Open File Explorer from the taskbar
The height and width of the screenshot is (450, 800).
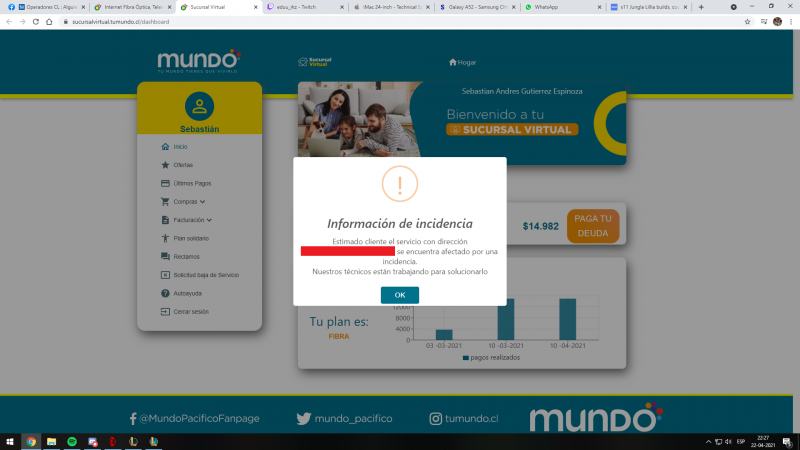(x=52, y=442)
